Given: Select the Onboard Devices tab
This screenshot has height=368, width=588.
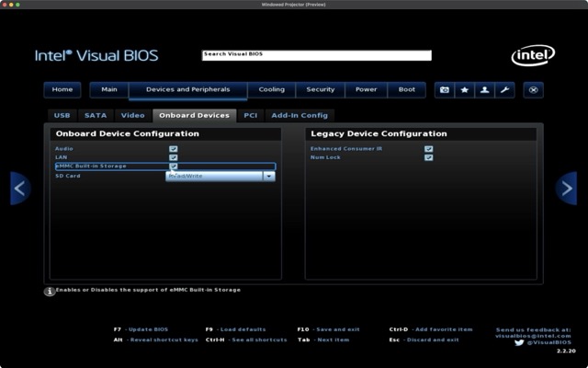Looking at the screenshot, I should point(194,116).
